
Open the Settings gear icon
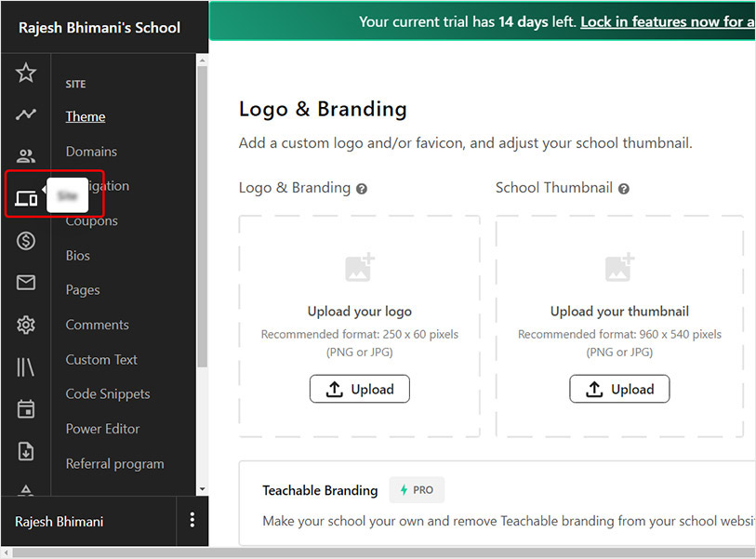tap(25, 325)
